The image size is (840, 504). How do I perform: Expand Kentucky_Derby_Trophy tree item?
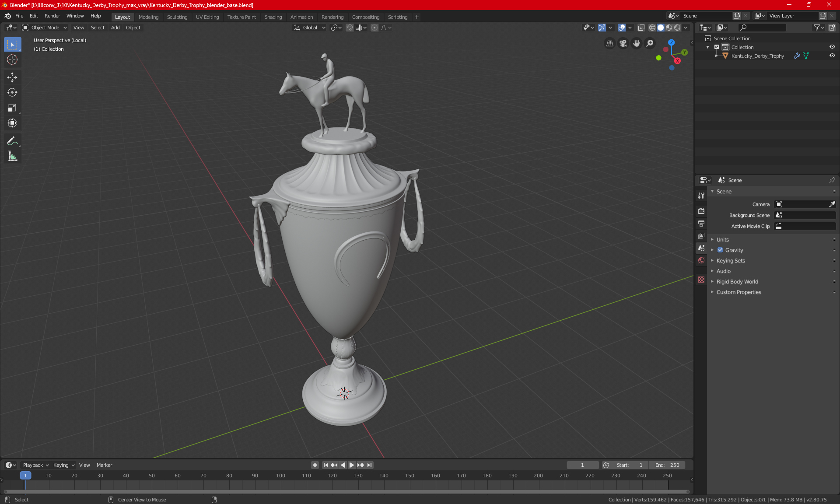(x=716, y=56)
